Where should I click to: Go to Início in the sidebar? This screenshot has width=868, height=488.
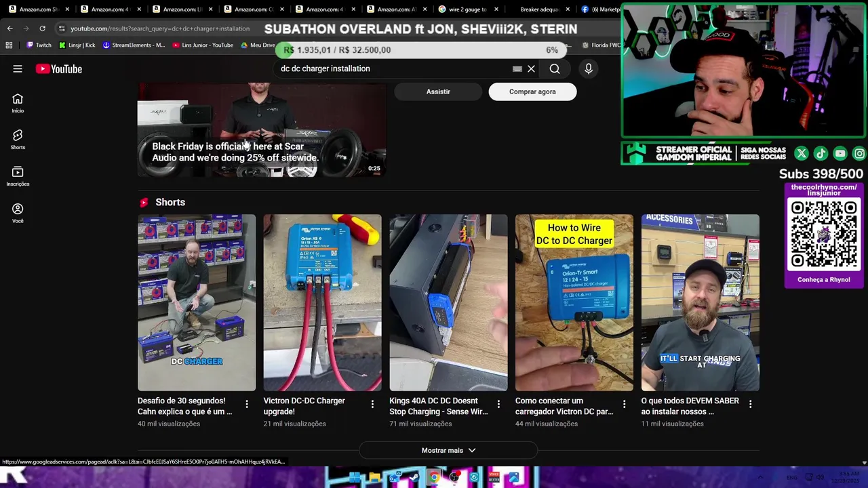18,103
